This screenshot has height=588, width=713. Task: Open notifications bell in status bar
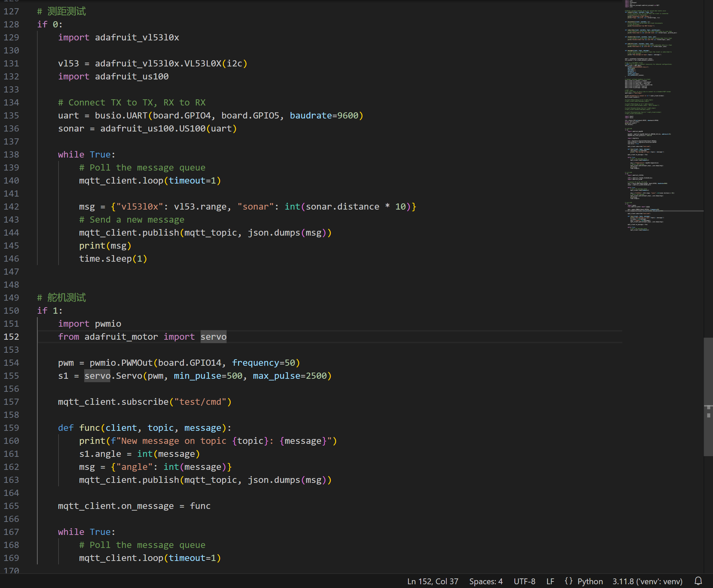(x=698, y=581)
